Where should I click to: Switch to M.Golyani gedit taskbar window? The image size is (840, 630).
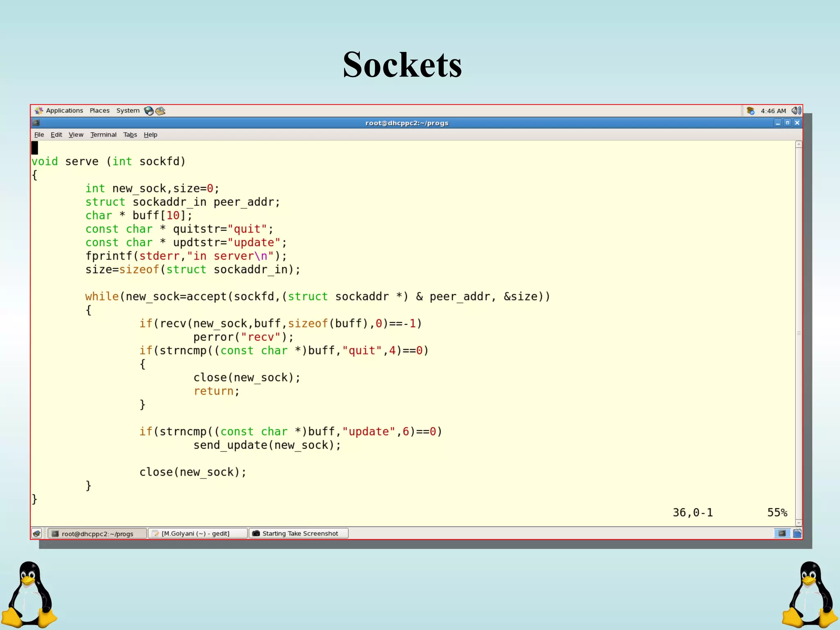198,533
